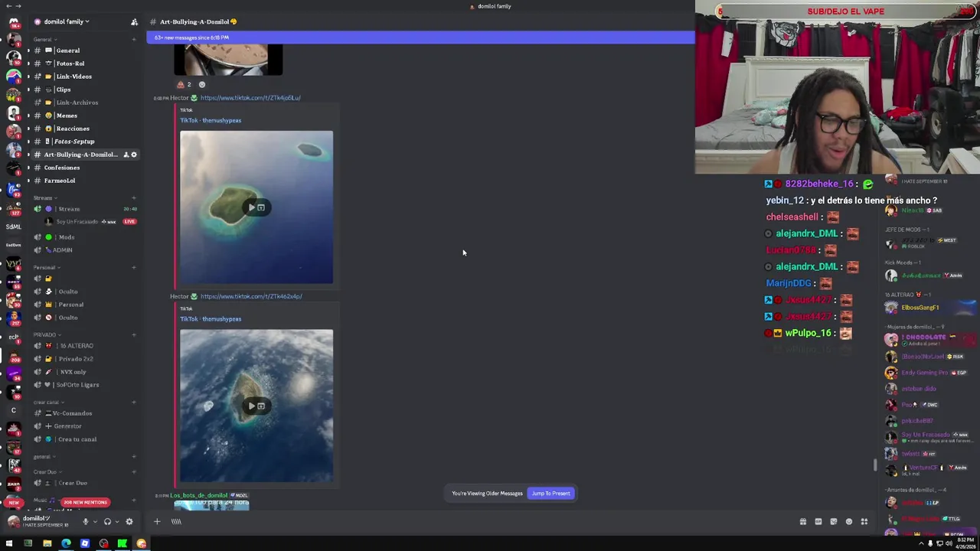Screen dimensions: 980x551
Task: Join the Privado 2x2 voice channel
Action: tap(84, 359)
